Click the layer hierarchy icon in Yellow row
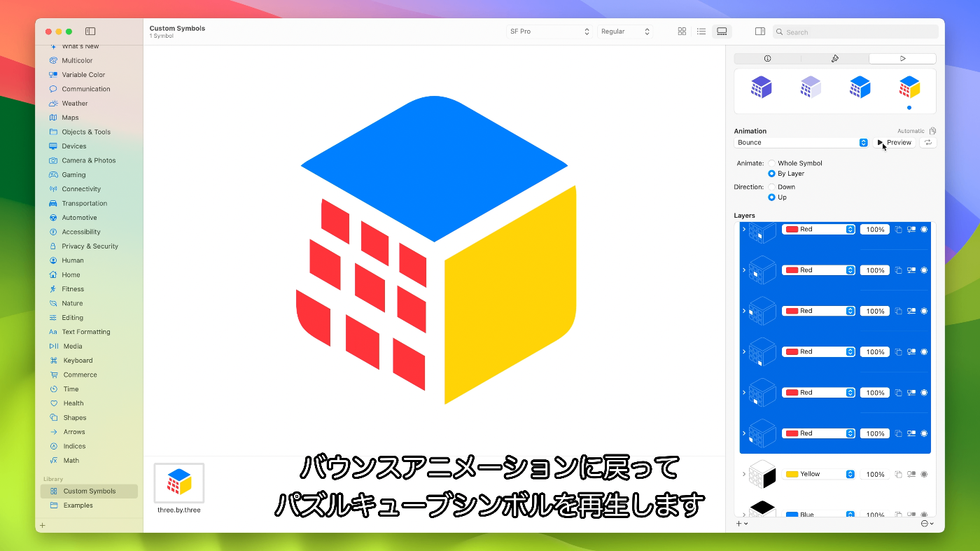 [x=911, y=474]
